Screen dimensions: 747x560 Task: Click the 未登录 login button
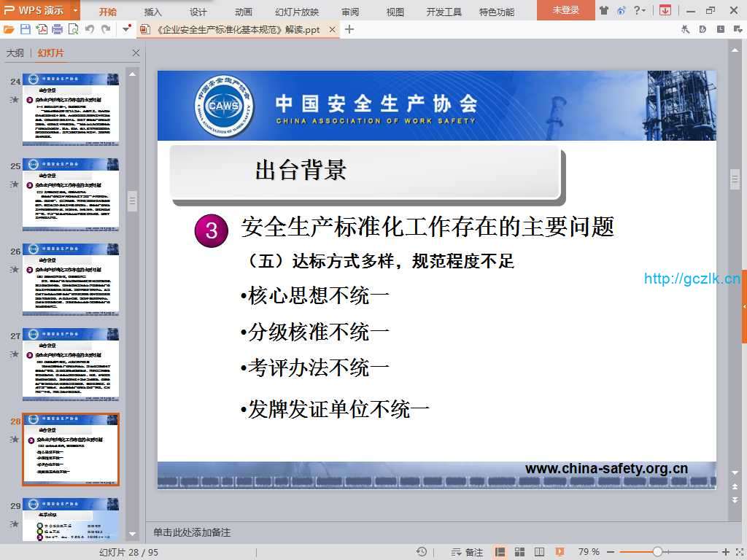point(565,10)
